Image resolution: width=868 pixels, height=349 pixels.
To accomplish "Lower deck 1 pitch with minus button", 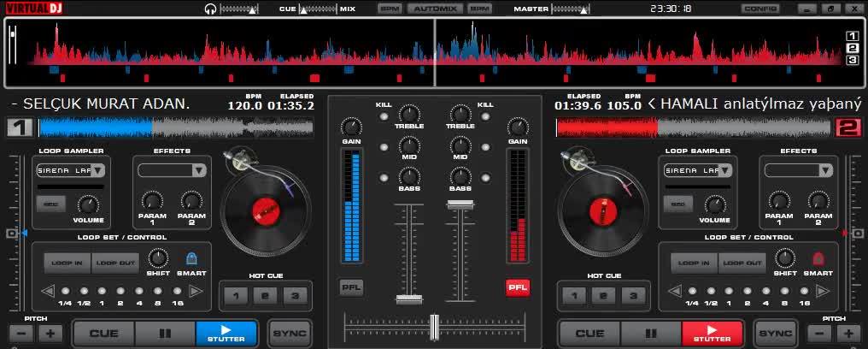I will coord(21,334).
